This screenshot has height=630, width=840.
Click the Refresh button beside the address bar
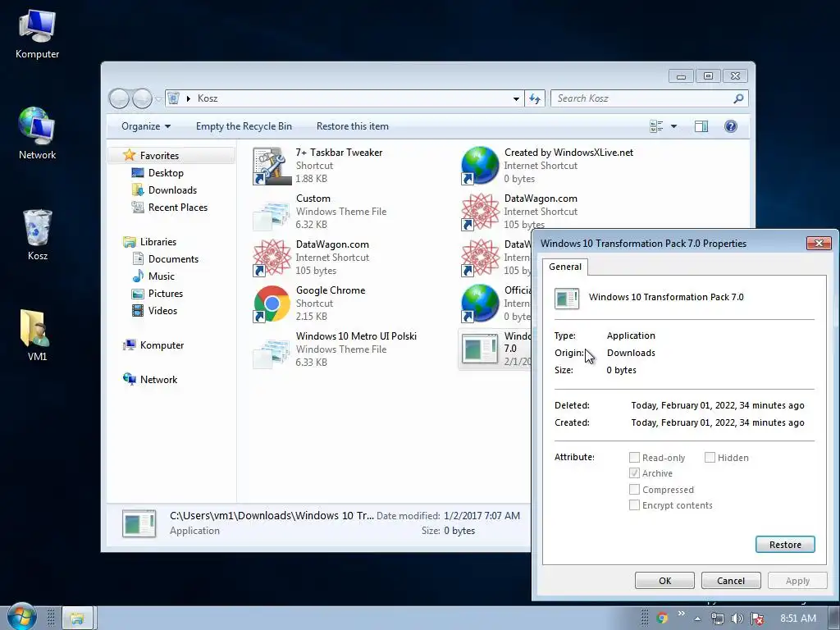(535, 98)
